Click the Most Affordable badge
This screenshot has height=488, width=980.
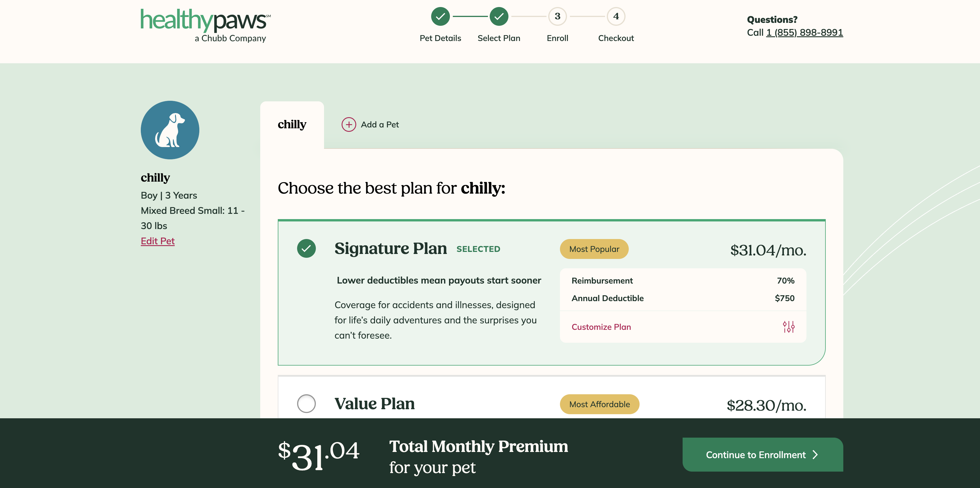[599, 404]
